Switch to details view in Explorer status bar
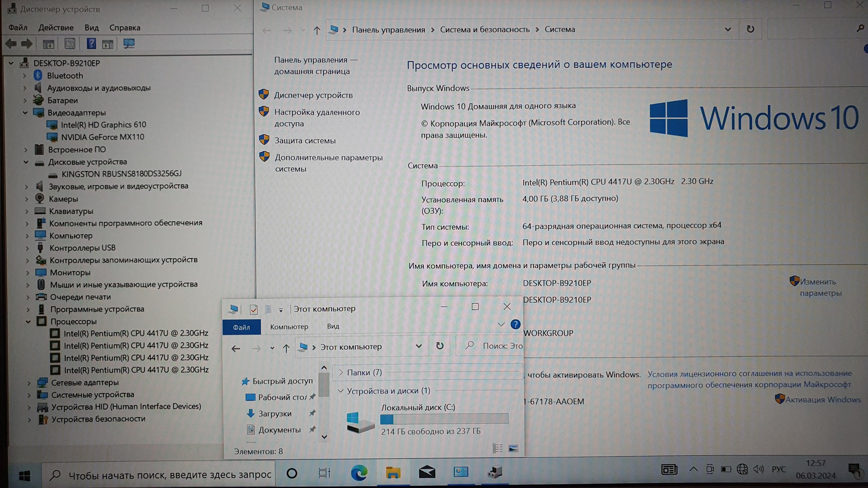Viewport: 868px width, 488px height. coord(498,448)
